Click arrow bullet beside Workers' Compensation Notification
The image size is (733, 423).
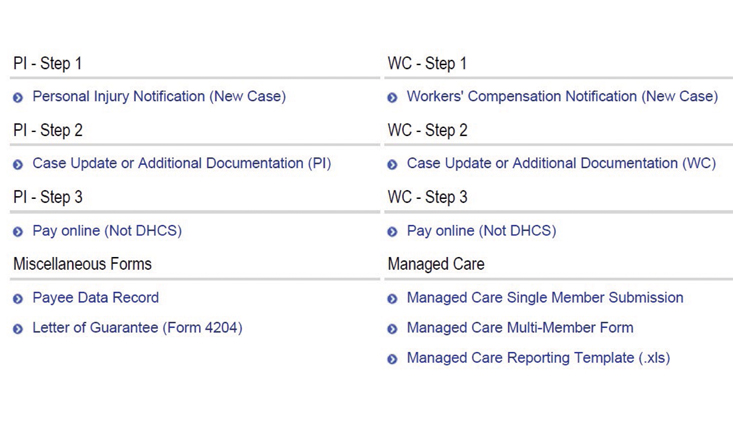coord(392,98)
